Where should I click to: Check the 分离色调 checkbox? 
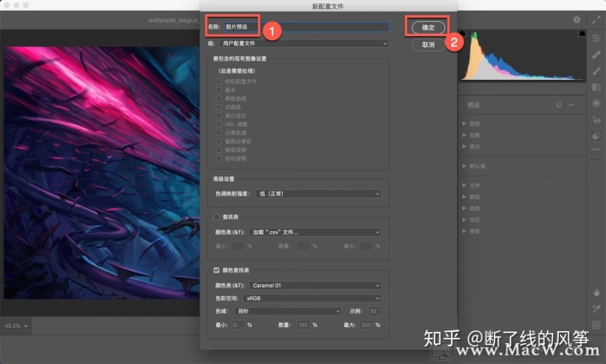click(x=219, y=133)
